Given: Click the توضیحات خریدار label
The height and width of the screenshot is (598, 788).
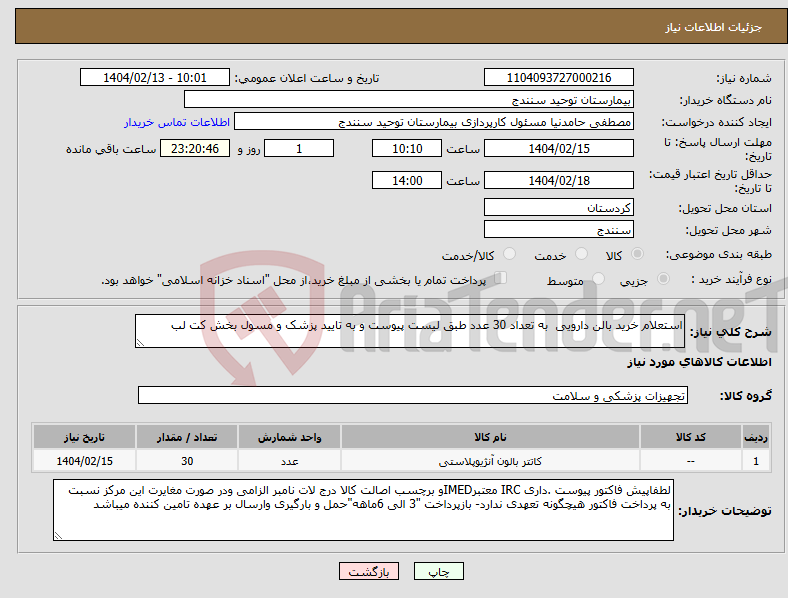Looking at the screenshot, I should [725, 511].
